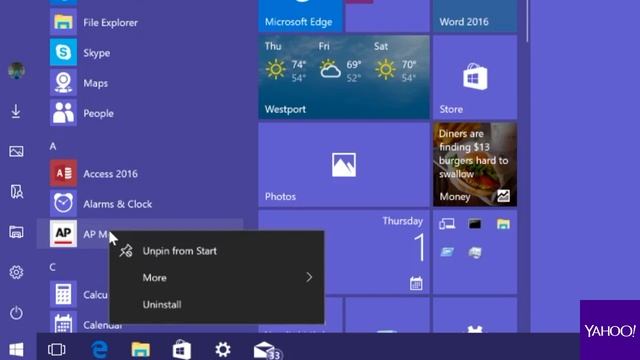Open the File Explorer icon in tile folder

503,224
